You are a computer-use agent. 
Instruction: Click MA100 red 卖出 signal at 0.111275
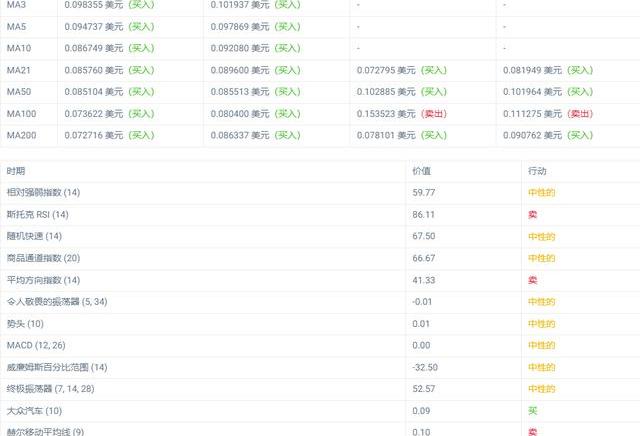pyautogui.click(x=579, y=114)
